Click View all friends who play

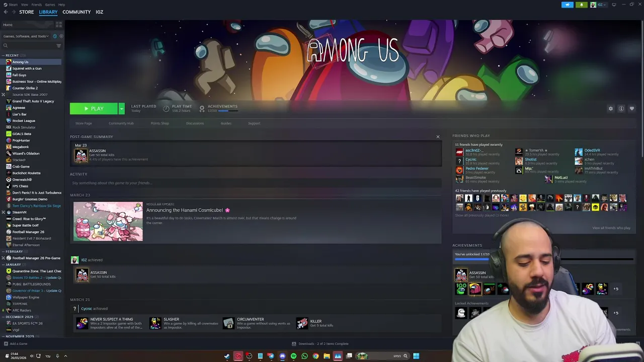click(611, 228)
